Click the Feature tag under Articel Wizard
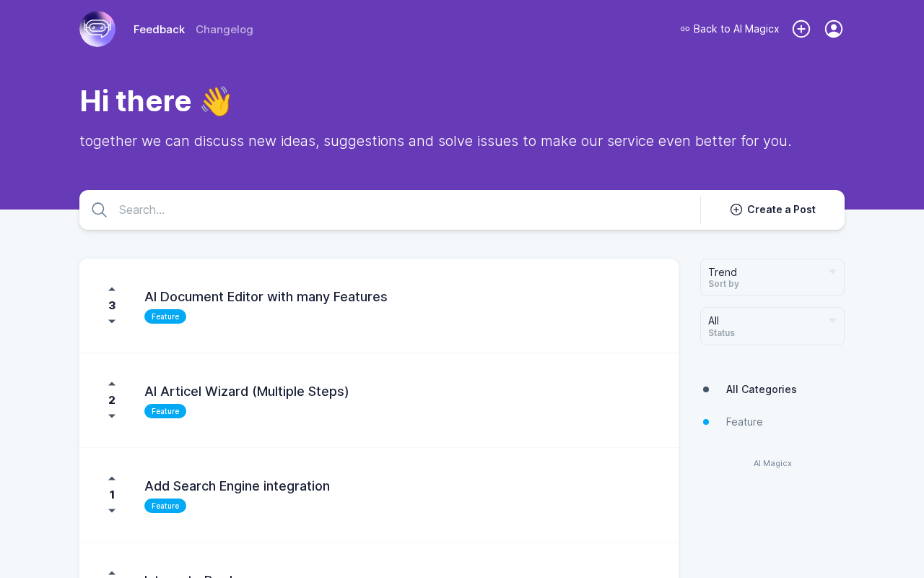924x578 pixels. click(x=165, y=411)
